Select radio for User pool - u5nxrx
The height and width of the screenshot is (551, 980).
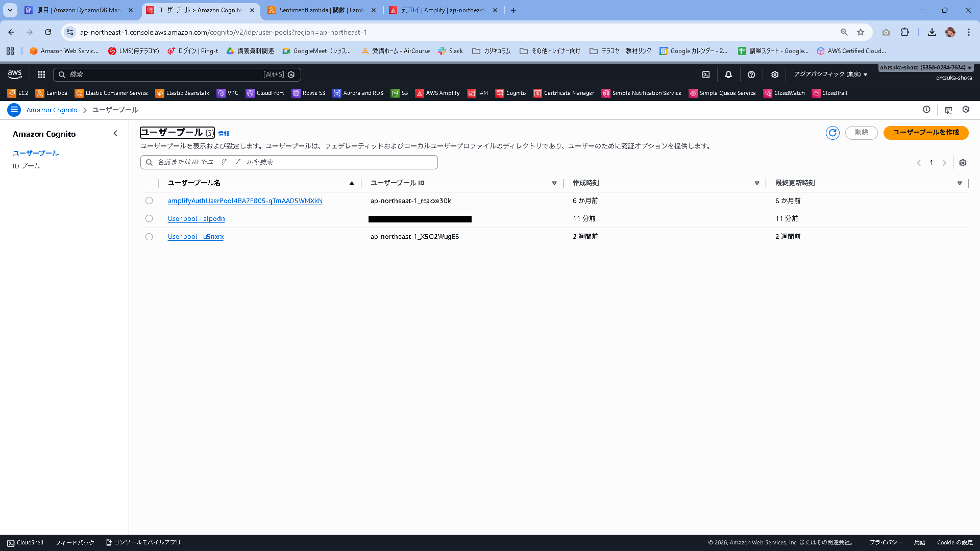click(149, 237)
